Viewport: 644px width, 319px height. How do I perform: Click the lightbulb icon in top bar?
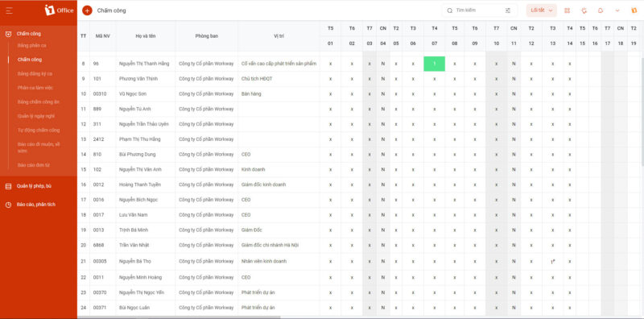[584, 10]
